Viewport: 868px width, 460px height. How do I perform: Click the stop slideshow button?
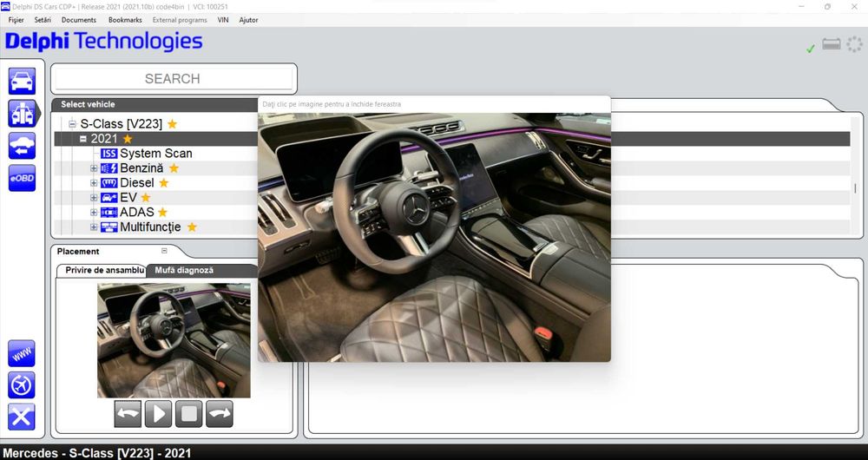click(188, 414)
